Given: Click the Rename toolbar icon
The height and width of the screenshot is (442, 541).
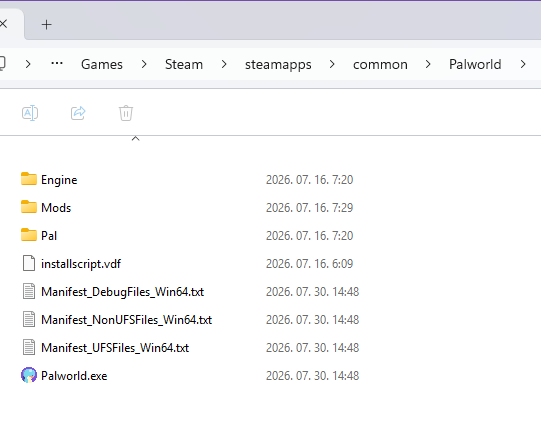Looking at the screenshot, I should tap(30, 113).
